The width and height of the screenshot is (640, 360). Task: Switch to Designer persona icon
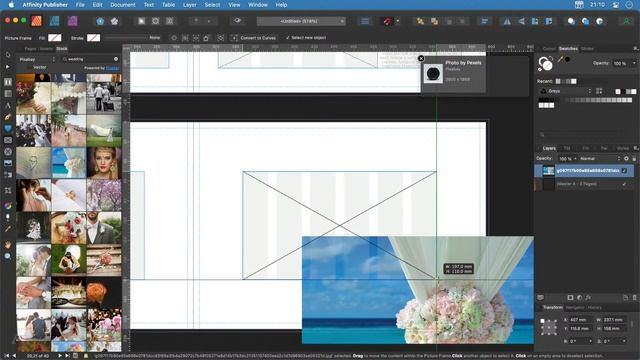54,21
